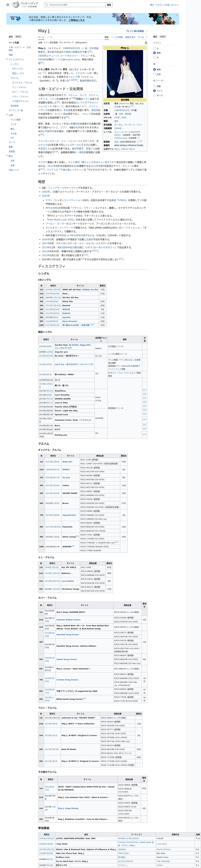This screenshot has width=201, height=868.
Task: Select the 小 text size option
Action: (154, 48)
